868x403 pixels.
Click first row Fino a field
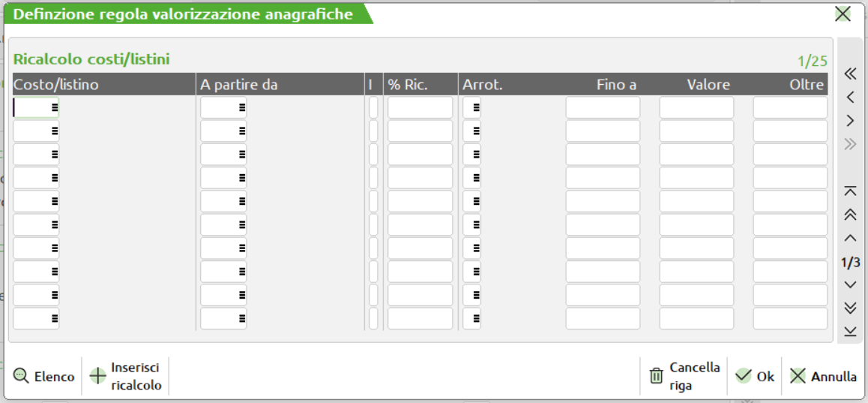click(603, 108)
